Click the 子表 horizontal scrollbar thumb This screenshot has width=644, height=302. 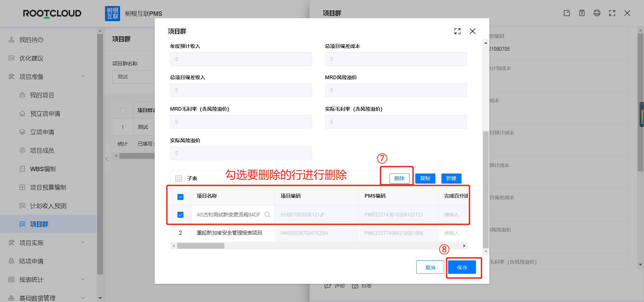coord(201,246)
